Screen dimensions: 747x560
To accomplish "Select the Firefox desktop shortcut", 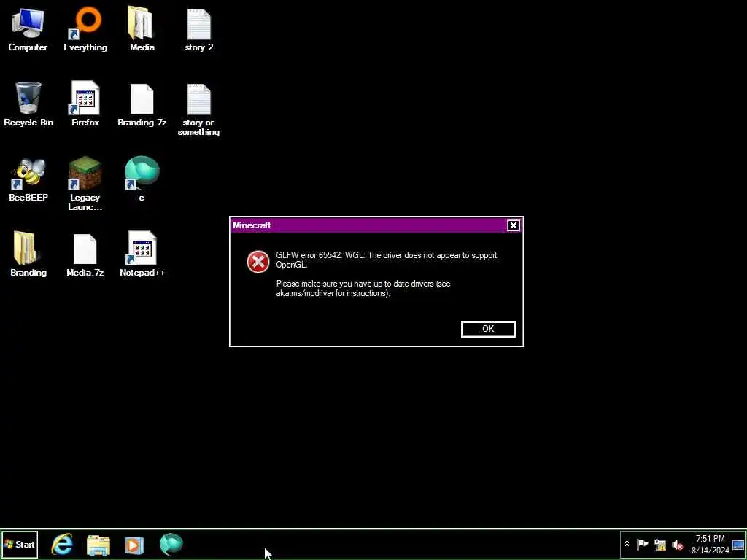I will pyautogui.click(x=85, y=104).
